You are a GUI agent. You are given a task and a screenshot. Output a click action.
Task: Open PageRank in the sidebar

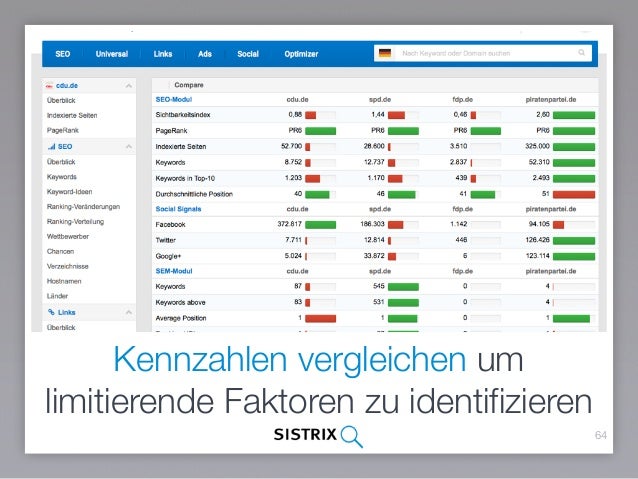[x=63, y=130]
